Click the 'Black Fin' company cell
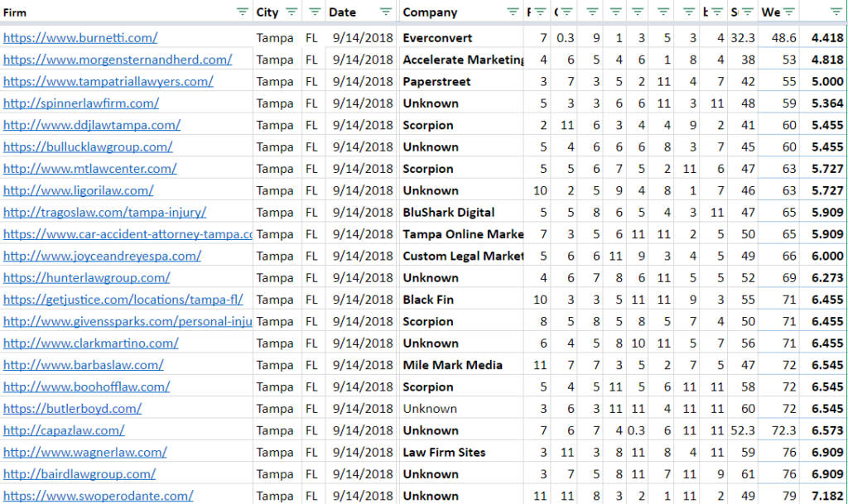Image resolution: width=848 pixels, height=504 pixels. 460,300
